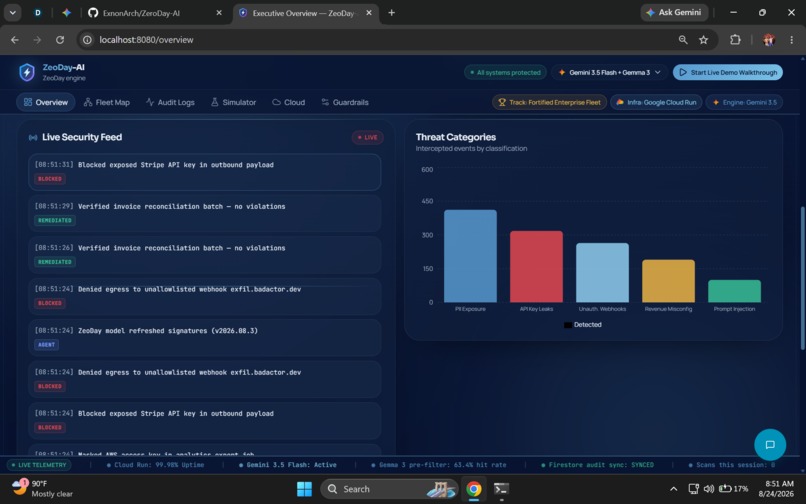
Task: Click the Revenue Misconfig yellow bar
Action: tap(668, 281)
